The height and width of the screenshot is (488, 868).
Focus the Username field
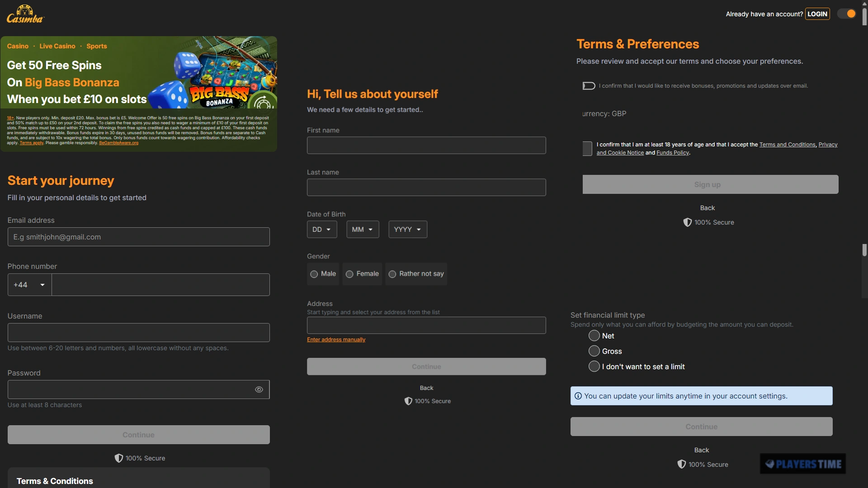[x=139, y=333]
